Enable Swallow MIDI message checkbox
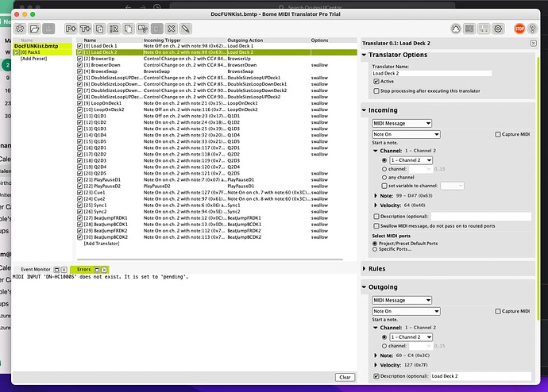This screenshot has width=548, height=392. [x=376, y=226]
